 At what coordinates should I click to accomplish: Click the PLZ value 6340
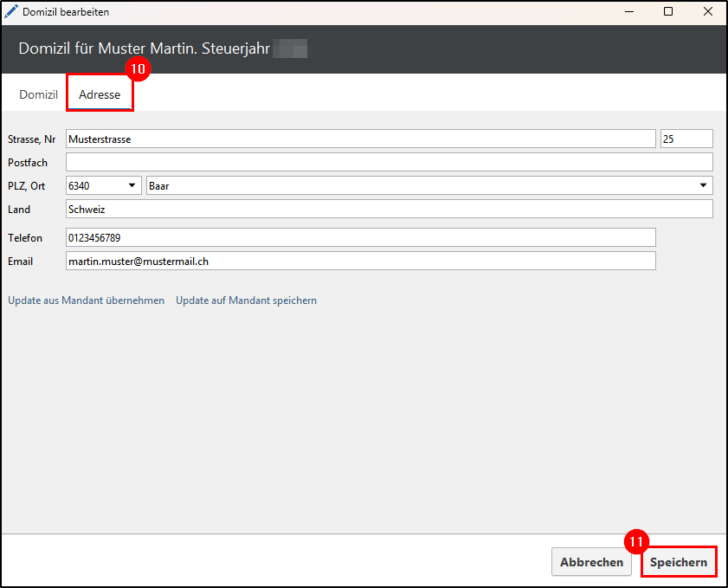(x=91, y=185)
